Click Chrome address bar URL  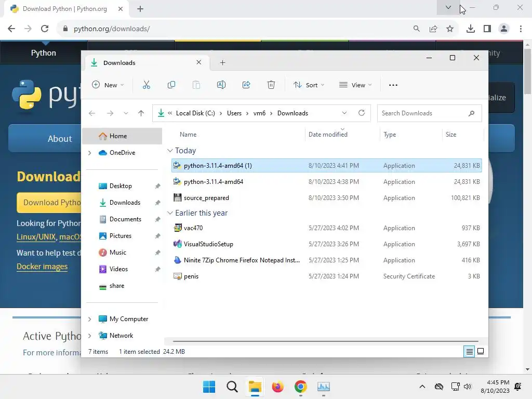(112, 29)
